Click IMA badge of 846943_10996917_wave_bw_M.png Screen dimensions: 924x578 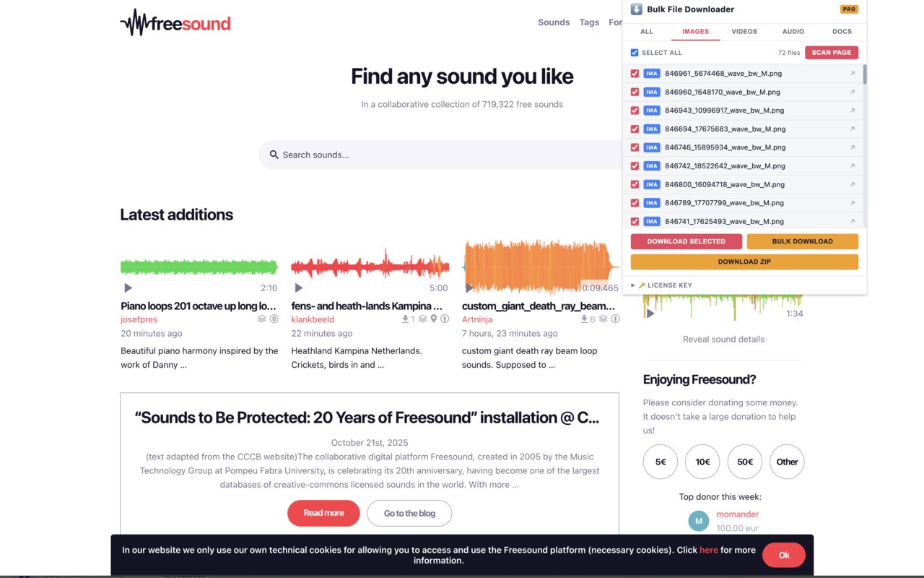pos(652,111)
